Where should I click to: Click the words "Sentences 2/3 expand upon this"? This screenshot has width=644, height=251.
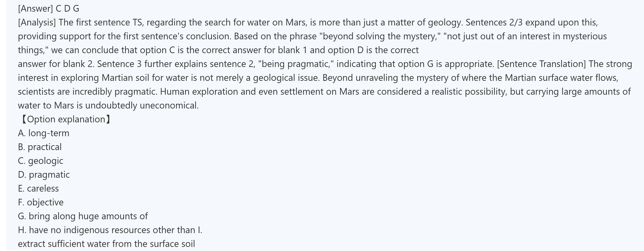[531, 23]
